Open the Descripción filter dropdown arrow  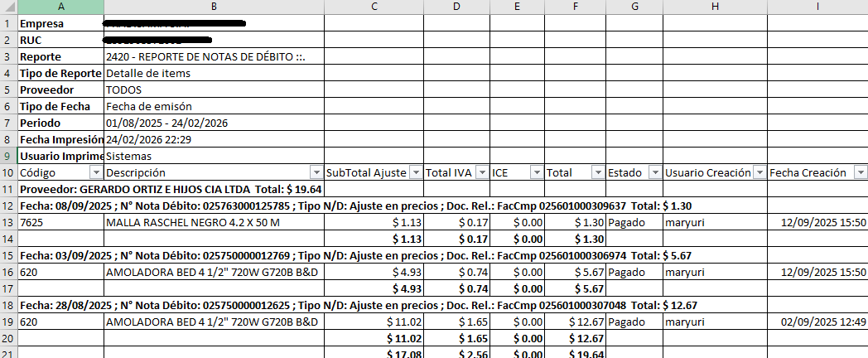tap(316, 172)
